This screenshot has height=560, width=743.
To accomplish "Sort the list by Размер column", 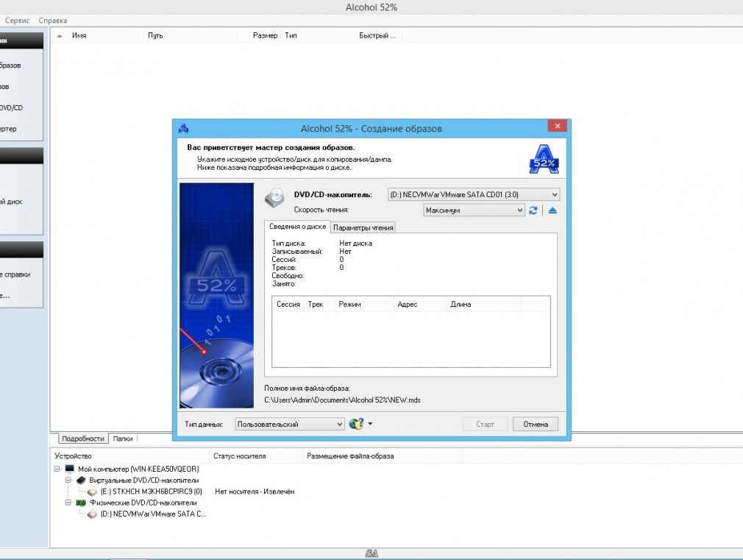I will tap(259, 35).
